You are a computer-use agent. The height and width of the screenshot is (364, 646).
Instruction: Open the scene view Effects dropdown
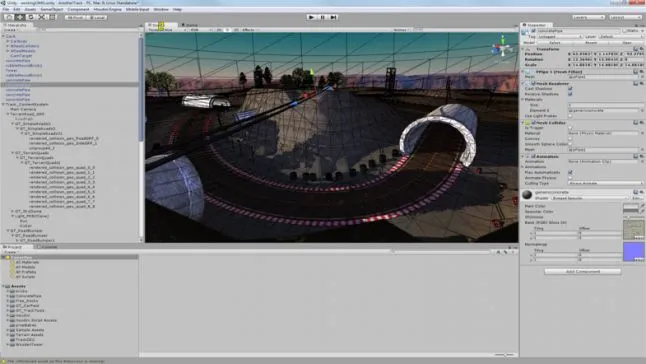click(250, 30)
